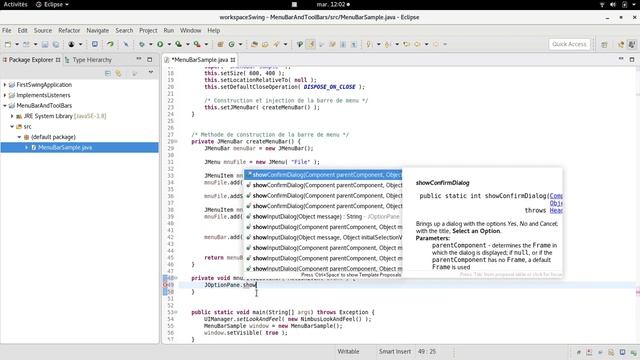Click the green Run button icon

pos(160,44)
